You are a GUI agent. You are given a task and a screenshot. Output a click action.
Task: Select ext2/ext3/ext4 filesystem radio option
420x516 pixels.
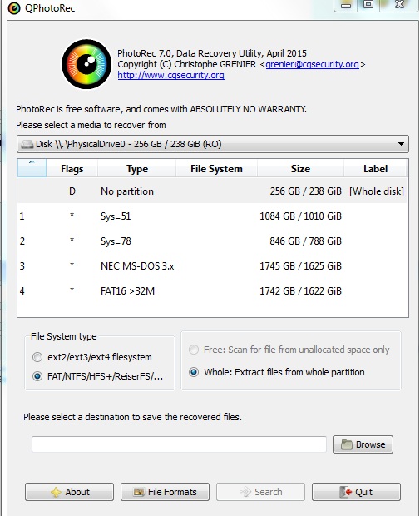click(37, 357)
